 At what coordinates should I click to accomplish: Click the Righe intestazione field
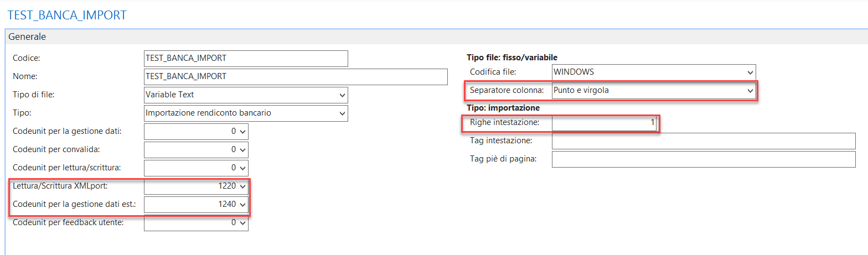(604, 123)
